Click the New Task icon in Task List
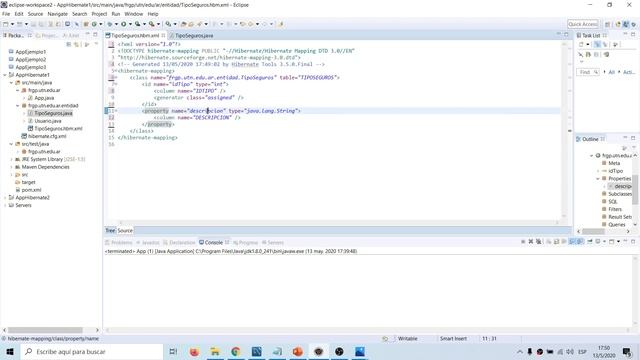Viewport: 640px width, 360px height. point(581,44)
